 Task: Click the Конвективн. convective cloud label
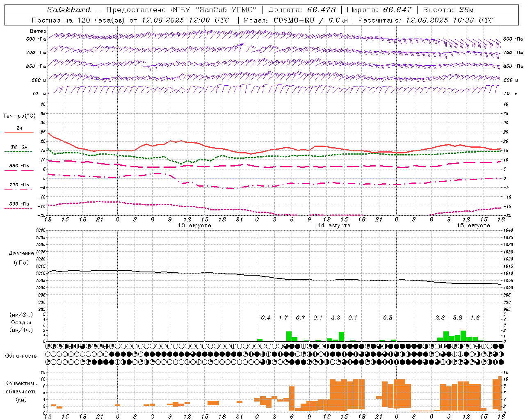21,383
